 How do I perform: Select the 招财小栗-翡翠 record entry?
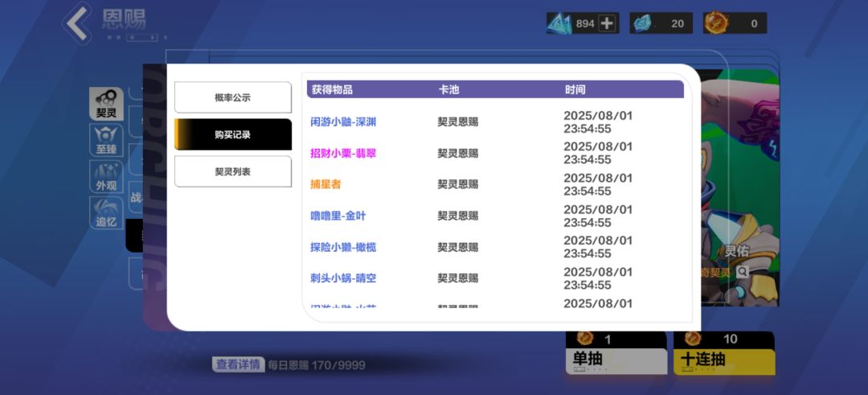[x=343, y=153]
